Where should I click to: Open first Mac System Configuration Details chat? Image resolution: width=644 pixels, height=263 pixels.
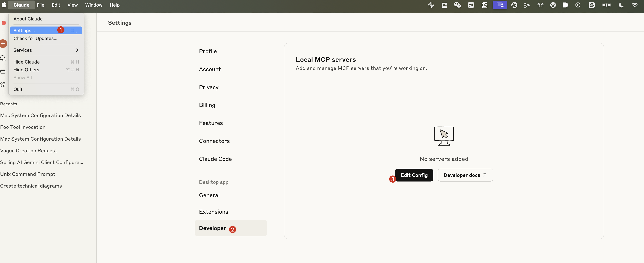(40, 115)
